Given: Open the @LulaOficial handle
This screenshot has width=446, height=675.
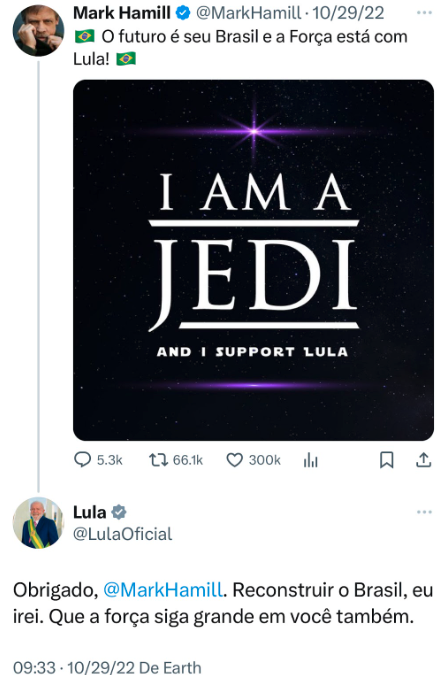Looking at the screenshot, I should coord(123,534).
